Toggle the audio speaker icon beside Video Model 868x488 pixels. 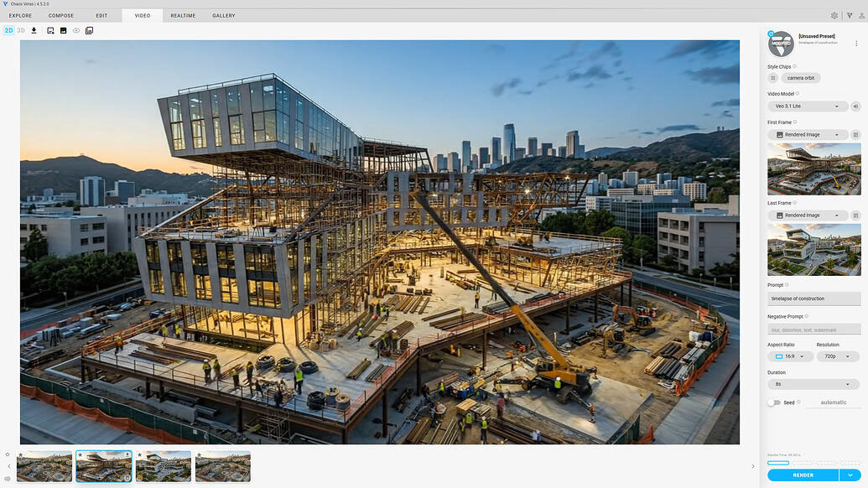pos(855,106)
